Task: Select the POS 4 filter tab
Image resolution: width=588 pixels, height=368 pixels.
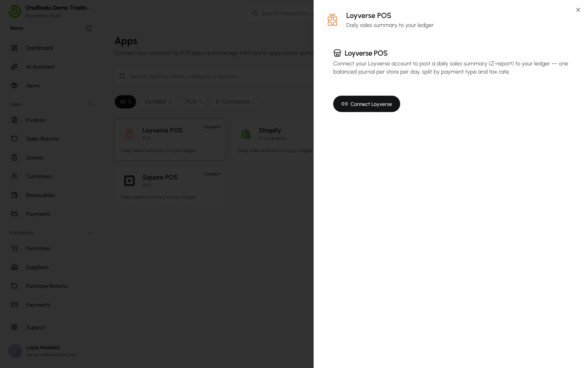Action: pyautogui.click(x=194, y=101)
